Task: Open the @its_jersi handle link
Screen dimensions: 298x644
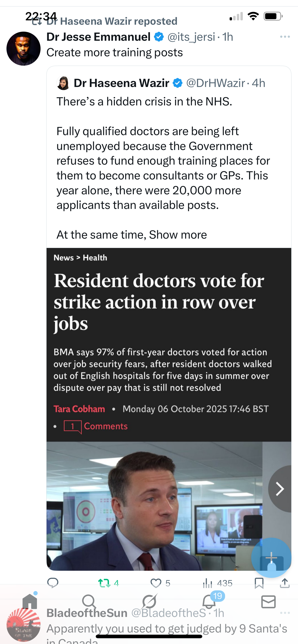Action: (x=191, y=37)
